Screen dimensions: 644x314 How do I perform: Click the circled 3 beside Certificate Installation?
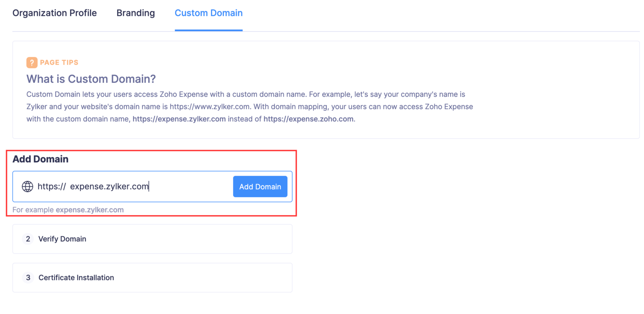28,278
